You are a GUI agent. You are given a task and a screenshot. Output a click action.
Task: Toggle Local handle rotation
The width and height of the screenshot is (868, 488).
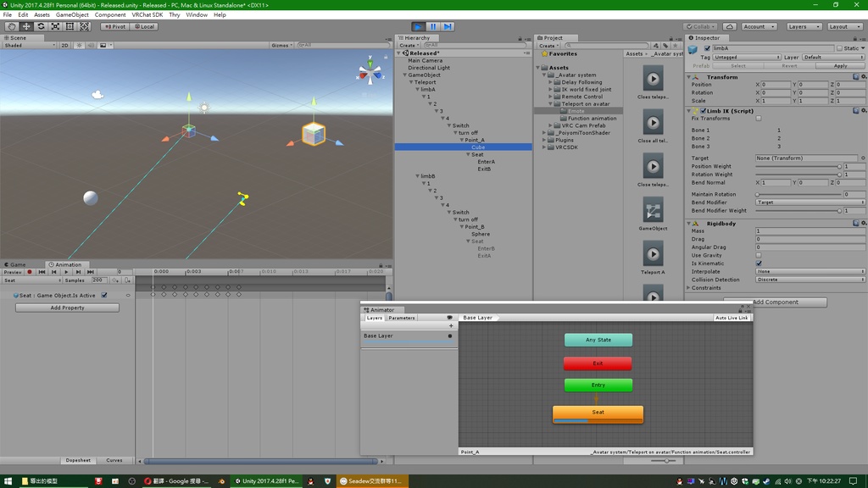(145, 26)
